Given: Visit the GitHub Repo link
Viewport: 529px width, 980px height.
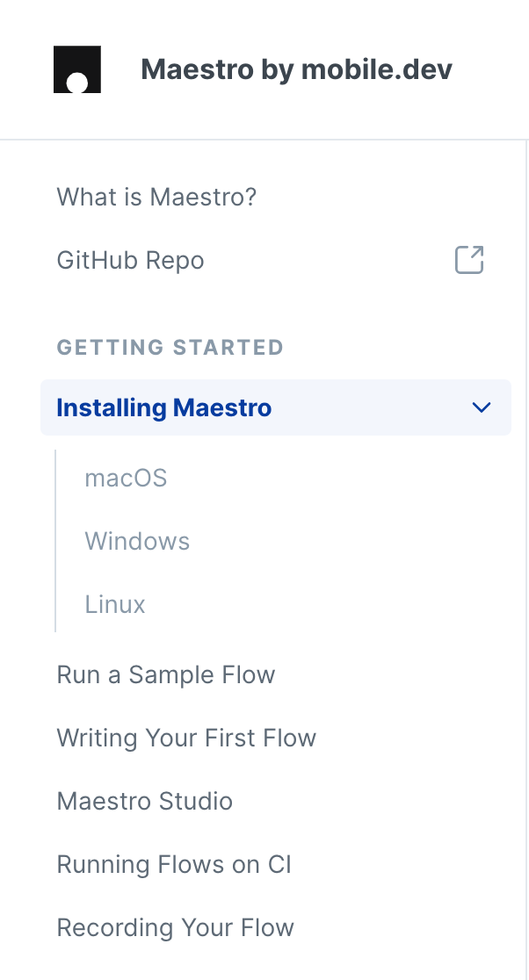Looking at the screenshot, I should (130, 260).
